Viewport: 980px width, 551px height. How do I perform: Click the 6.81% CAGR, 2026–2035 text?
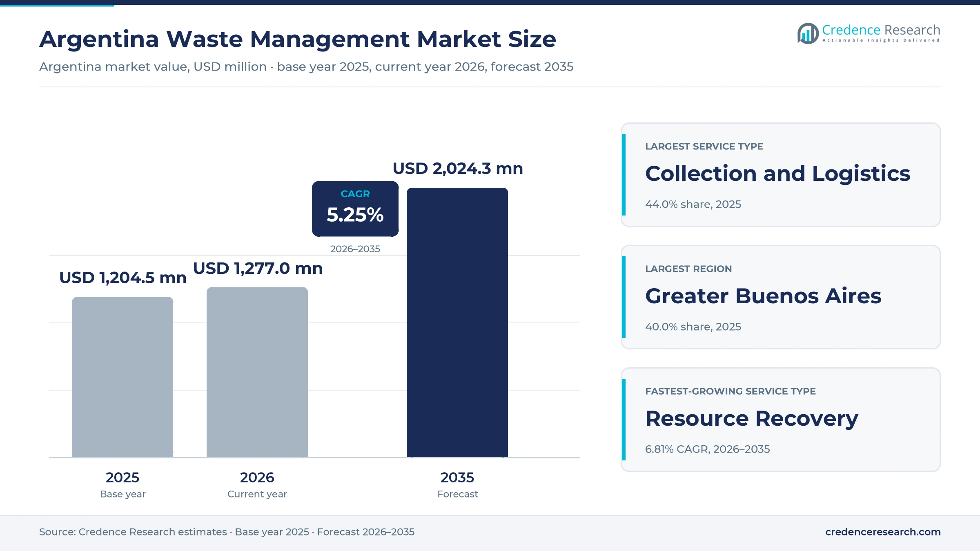tap(708, 449)
